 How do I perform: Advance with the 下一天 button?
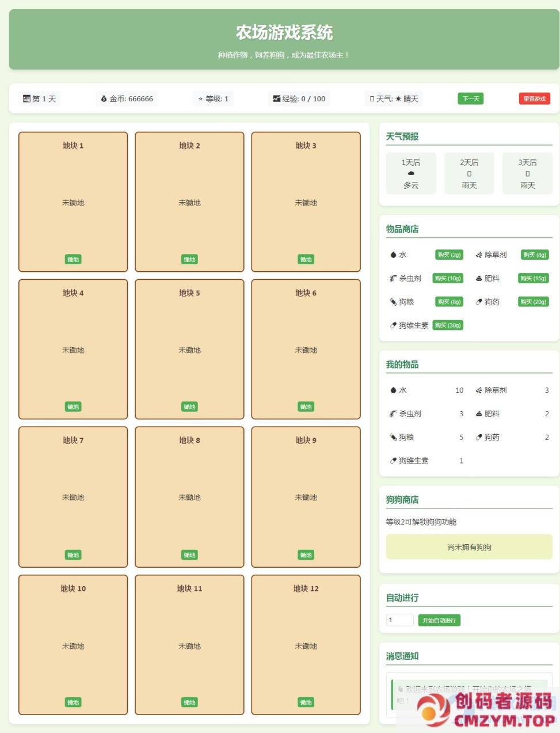pos(471,98)
